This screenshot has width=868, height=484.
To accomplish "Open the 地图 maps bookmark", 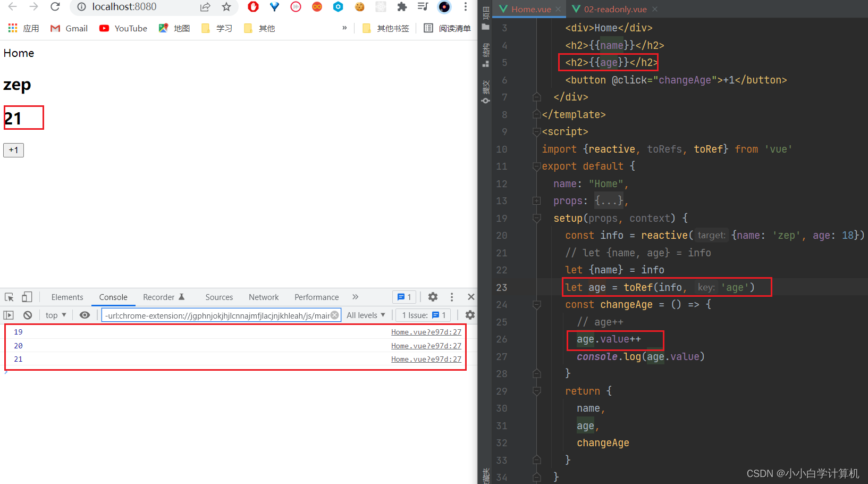I will pos(174,28).
